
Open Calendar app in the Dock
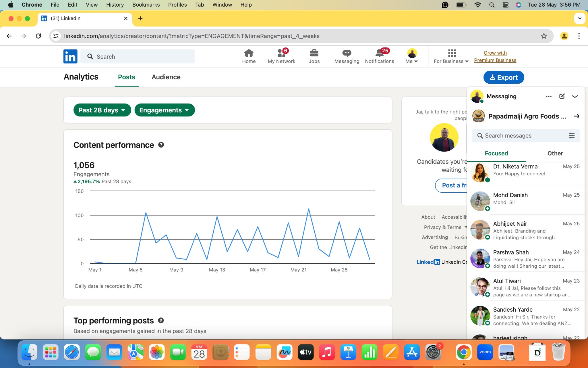tap(199, 352)
